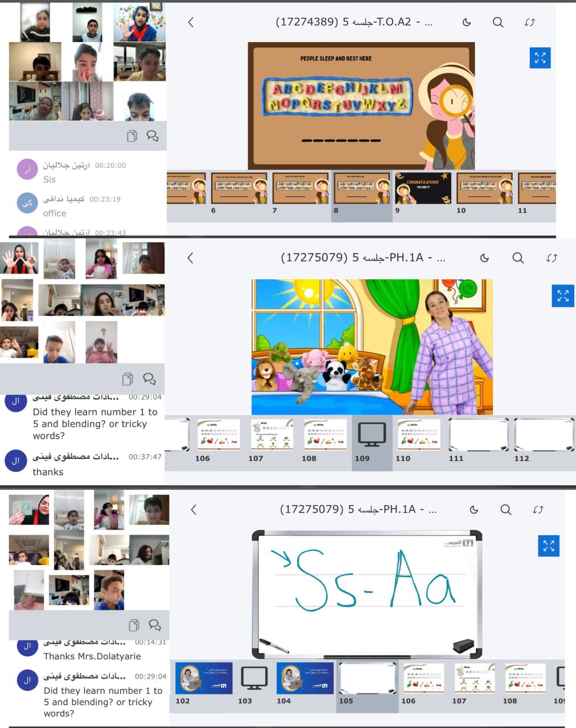Select the screen-share thumbnail numbered 103
The width and height of the screenshot is (576, 728).
[x=254, y=679]
